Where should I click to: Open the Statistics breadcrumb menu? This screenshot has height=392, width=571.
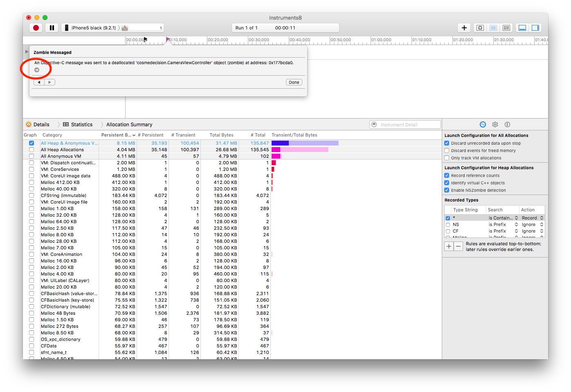click(x=78, y=125)
